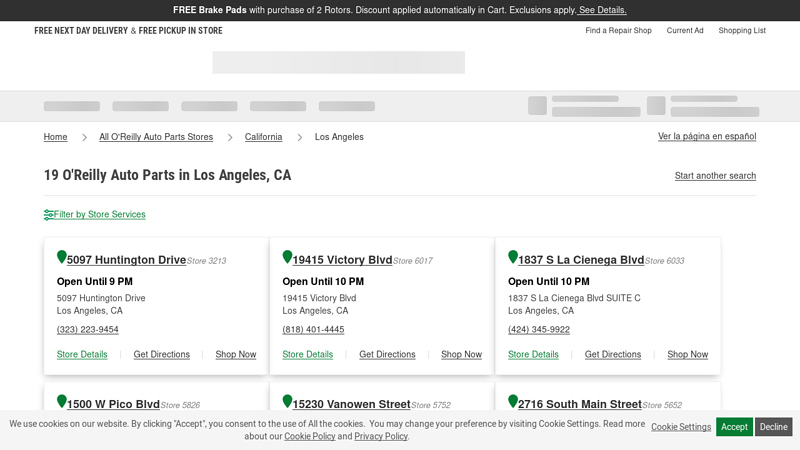Open Filter by Store Services
The width and height of the screenshot is (800, 450).
pyautogui.click(x=100, y=215)
